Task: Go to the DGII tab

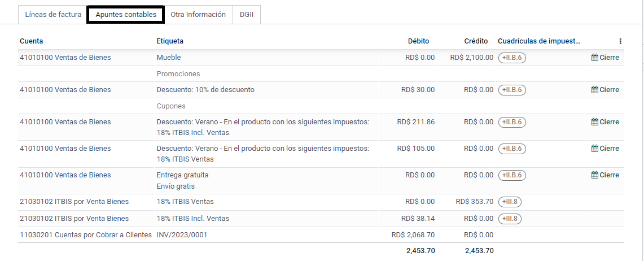Action: tap(247, 15)
